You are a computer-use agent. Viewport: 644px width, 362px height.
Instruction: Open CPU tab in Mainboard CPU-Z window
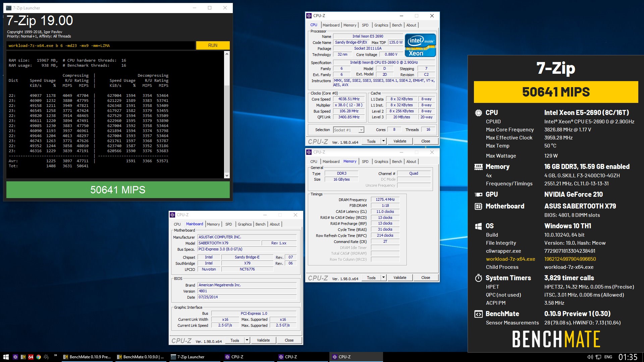pyautogui.click(x=177, y=224)
